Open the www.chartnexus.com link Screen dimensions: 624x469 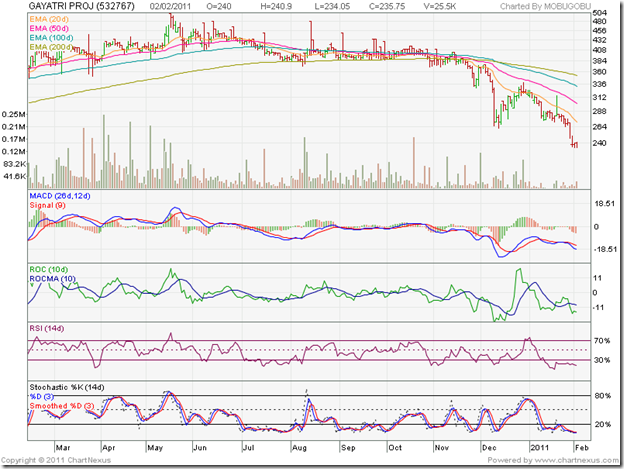(576, 460)
